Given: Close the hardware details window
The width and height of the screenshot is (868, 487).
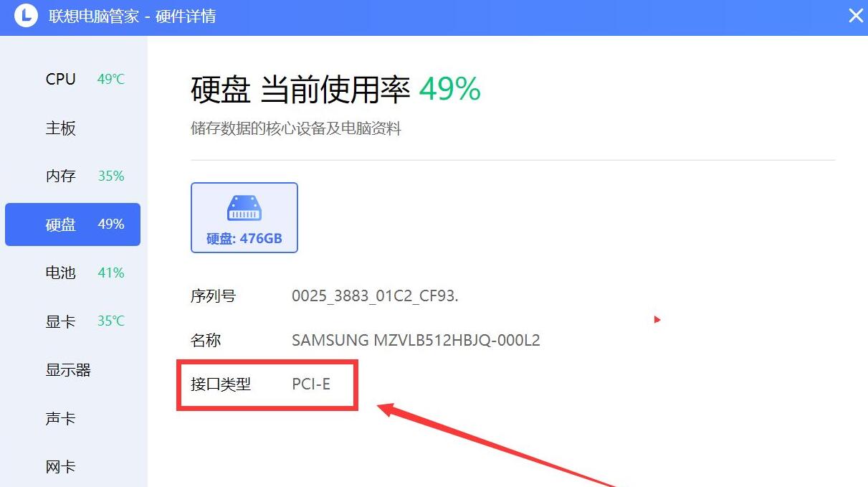Looking at the screenshot, I should 856,15.
